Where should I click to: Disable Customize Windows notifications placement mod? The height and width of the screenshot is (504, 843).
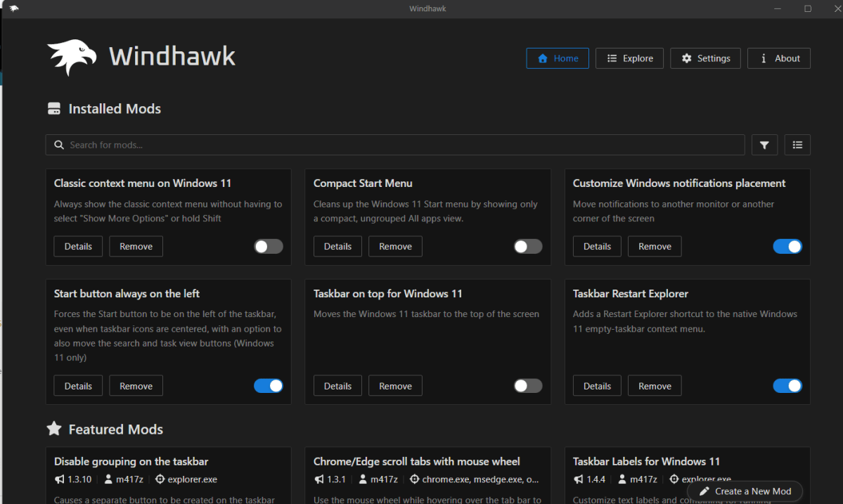pos(787,247)
